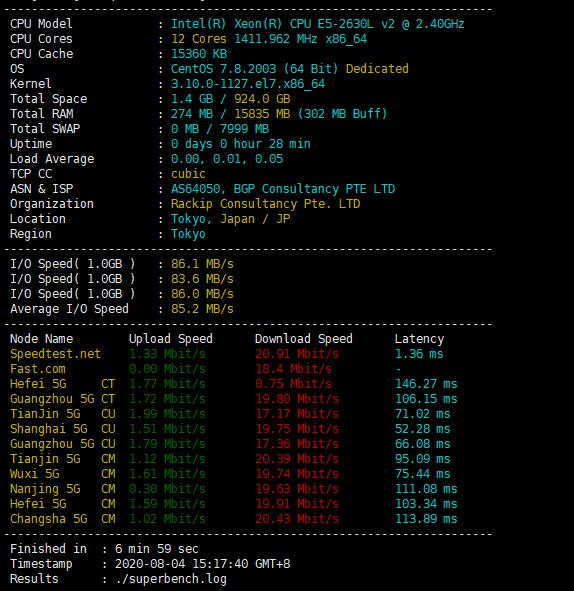Image resolution: width=574 pixels, height=591 pixels.
Task: Click Load Average value 0.00, 0.01, 0.05
Action: (227, 159)
